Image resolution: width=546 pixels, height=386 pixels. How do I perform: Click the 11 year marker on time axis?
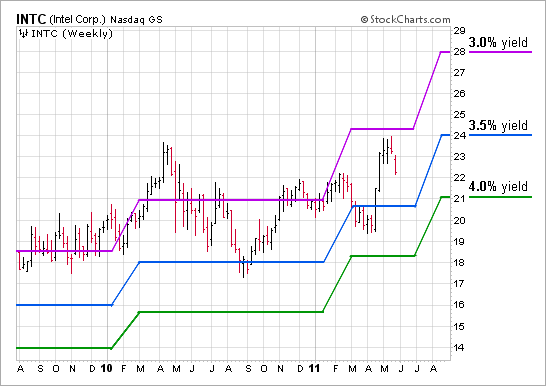314,368
